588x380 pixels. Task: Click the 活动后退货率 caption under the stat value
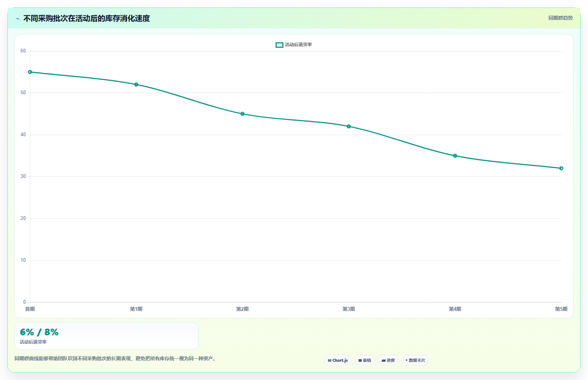(x=33, y=342)
